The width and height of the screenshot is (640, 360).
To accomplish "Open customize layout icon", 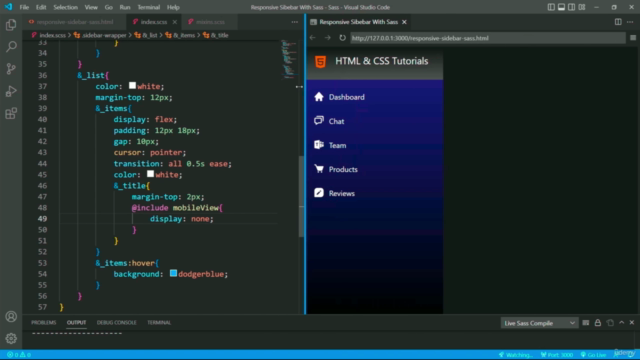I will 582,7.
